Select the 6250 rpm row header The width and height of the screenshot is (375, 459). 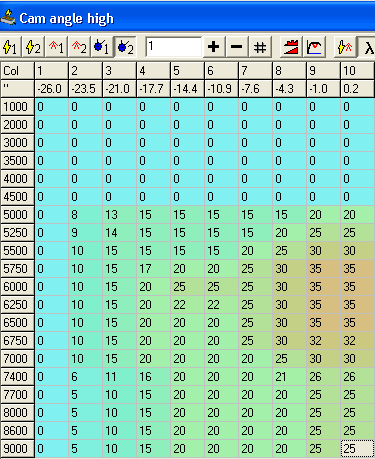pyautogui.click(x=17, y=305)
